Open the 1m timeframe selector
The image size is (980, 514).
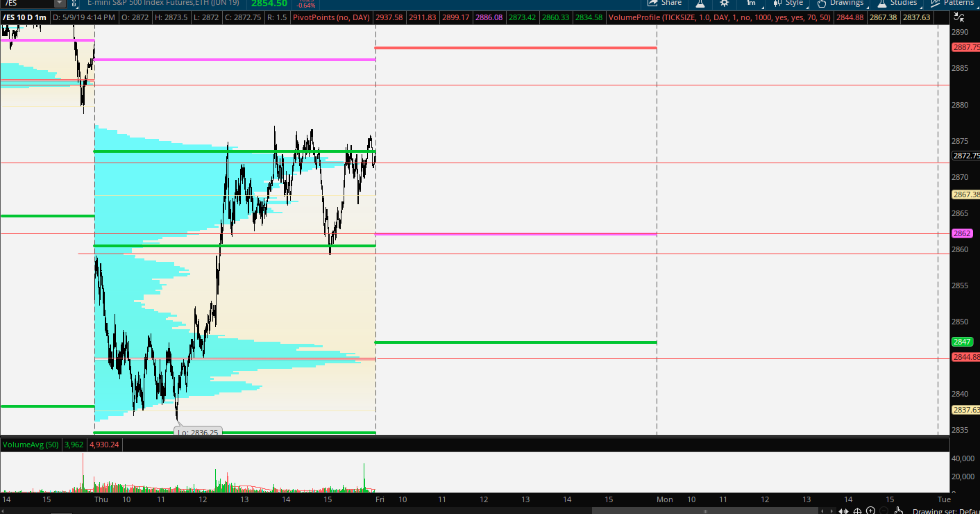[x=750, y=3]
